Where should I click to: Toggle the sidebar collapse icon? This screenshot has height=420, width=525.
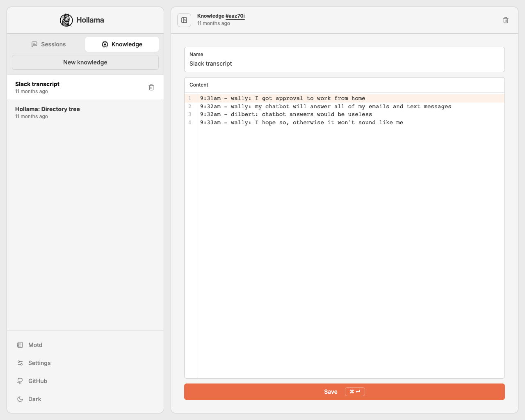tap(184, 20)
